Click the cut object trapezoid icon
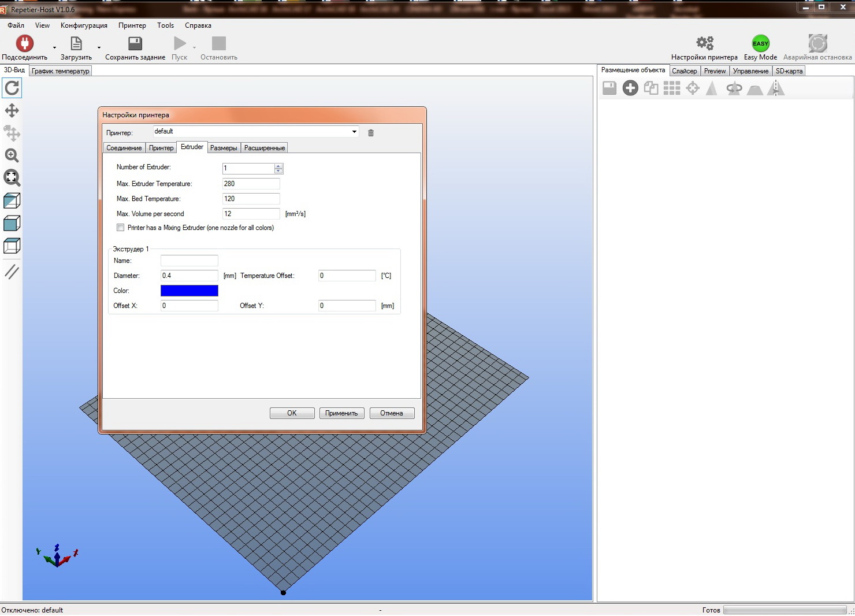855x616 pixels. (755, 89)
